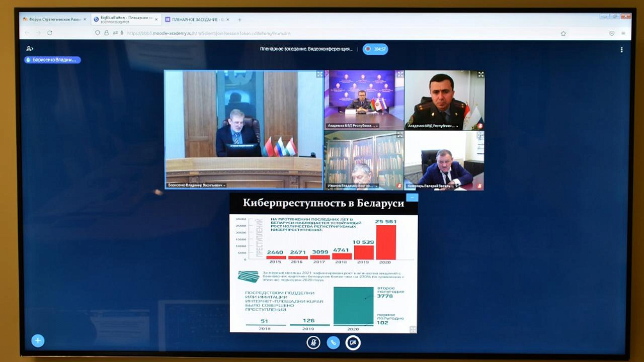Reload the browser page
This screenshot has width=644, height=362.
point(50,33)
